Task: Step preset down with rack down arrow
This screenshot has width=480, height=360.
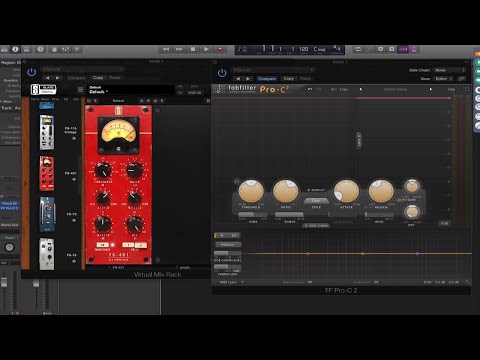Action: click(x=180, y=92)
